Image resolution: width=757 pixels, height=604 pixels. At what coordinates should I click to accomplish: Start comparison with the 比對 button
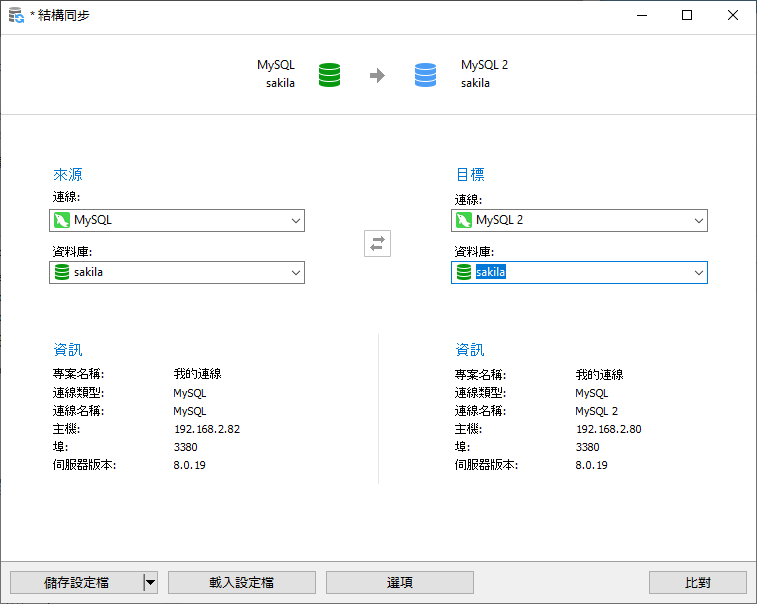pyautogui.click(x=698, y=582)
